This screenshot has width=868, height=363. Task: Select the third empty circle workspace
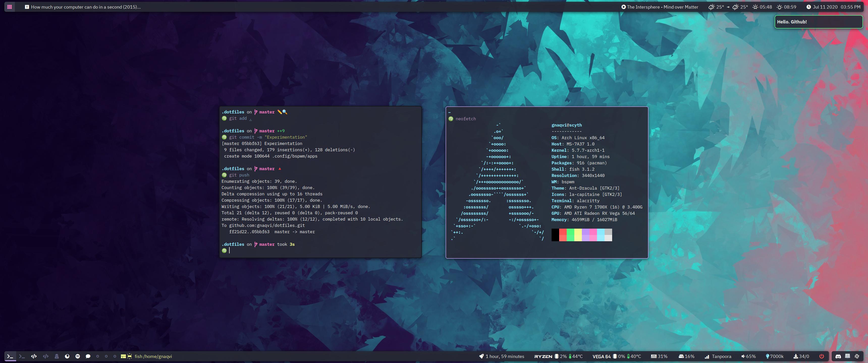115,356
